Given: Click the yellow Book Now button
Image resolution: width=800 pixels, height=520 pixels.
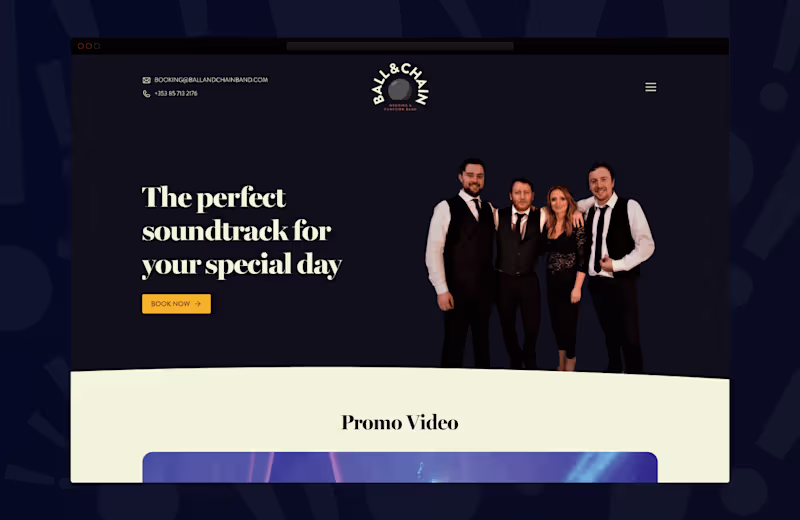Looking at the screenshot, I should tap(177, 304).
